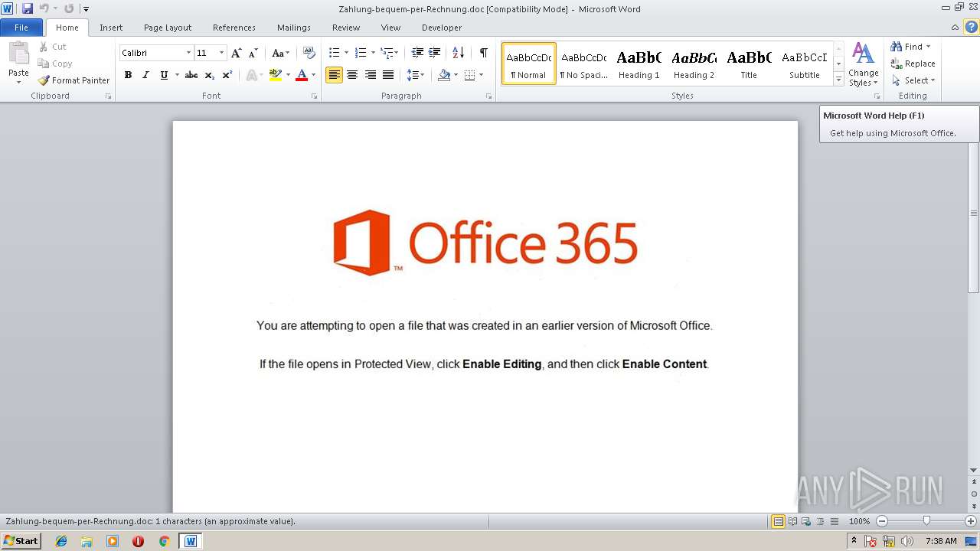Click the Windows Start button
This screenshot has height=551, width=980.
click(21, 541)
